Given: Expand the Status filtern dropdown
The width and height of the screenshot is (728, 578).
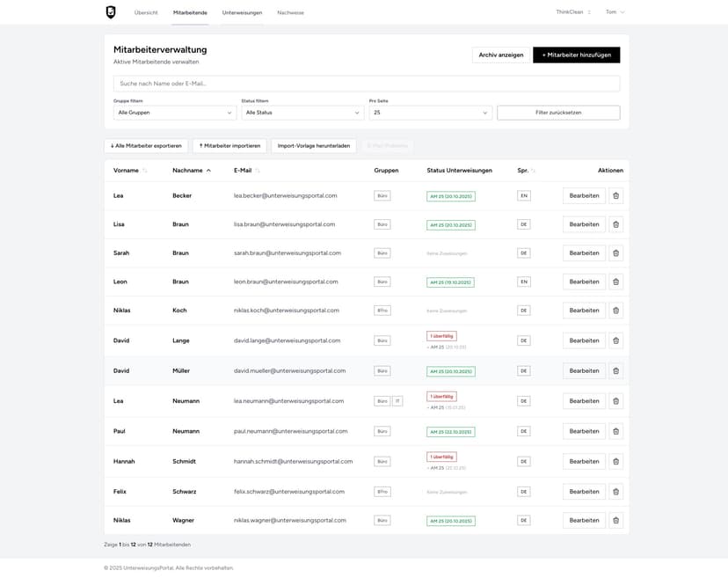Looking at the screenshot, I should click(302, 113).
